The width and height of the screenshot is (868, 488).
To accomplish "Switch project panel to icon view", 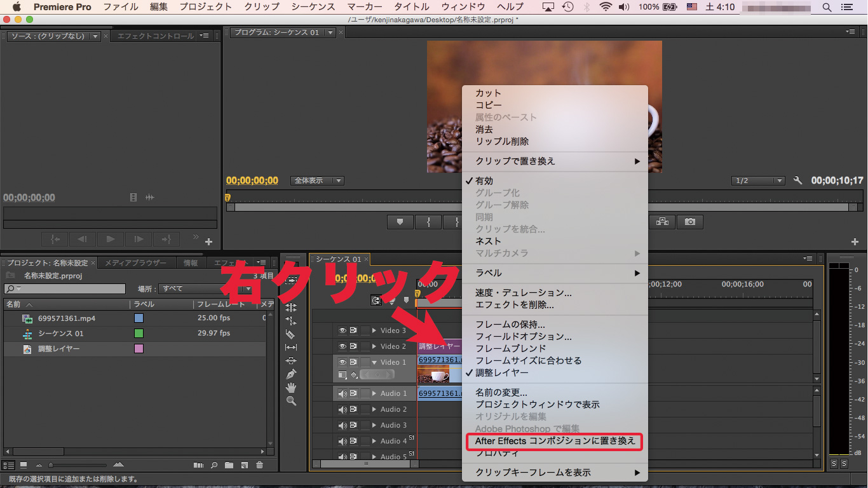I will pos(24,465).
